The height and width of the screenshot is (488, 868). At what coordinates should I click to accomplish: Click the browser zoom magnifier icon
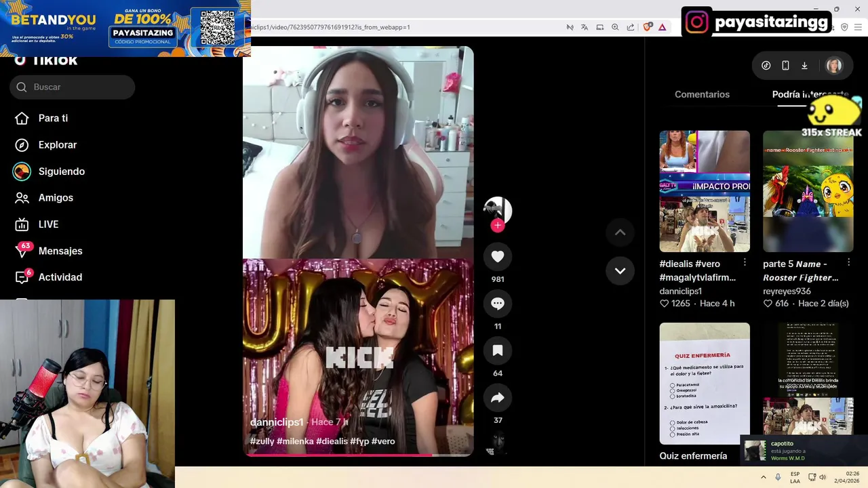615,27
